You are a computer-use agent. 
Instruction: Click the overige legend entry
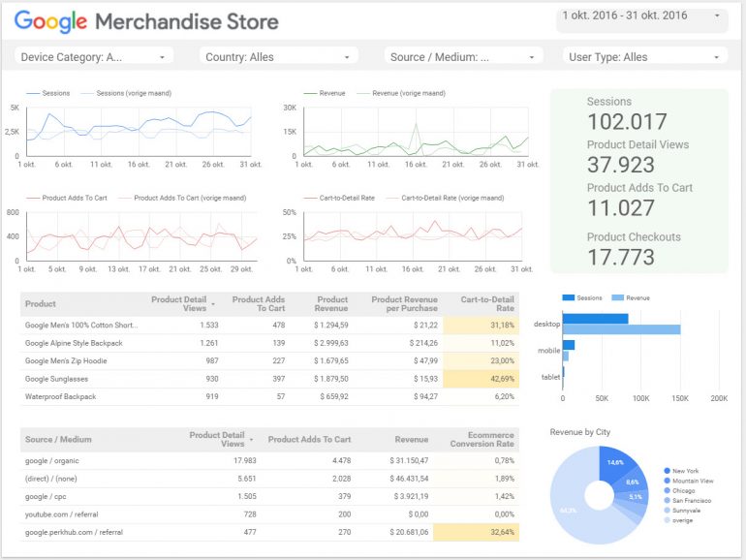coord(678,520)
